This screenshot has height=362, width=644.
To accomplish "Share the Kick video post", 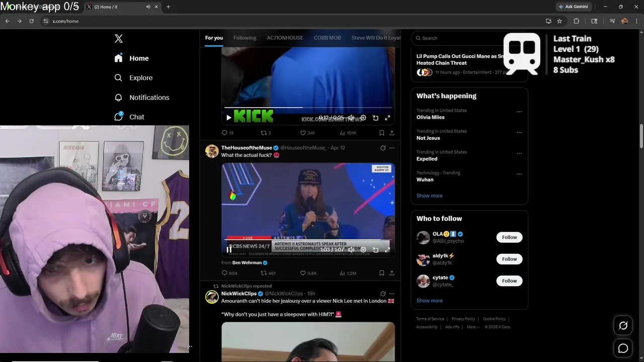I will pos(392,133).
